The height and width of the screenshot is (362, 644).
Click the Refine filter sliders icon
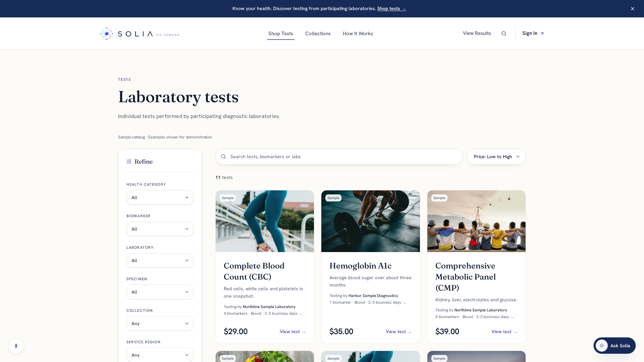click(x=129, y=162)
